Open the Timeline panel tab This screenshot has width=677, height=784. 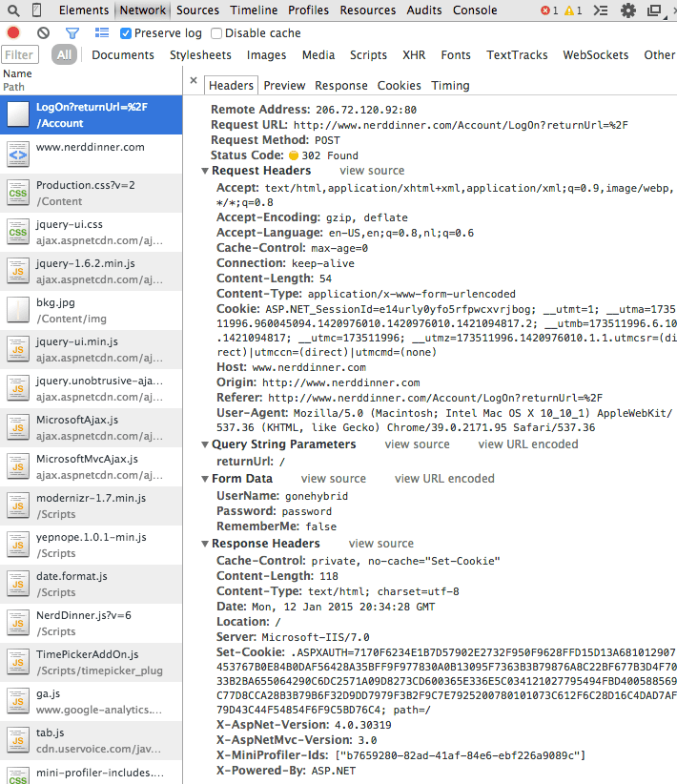254,10
